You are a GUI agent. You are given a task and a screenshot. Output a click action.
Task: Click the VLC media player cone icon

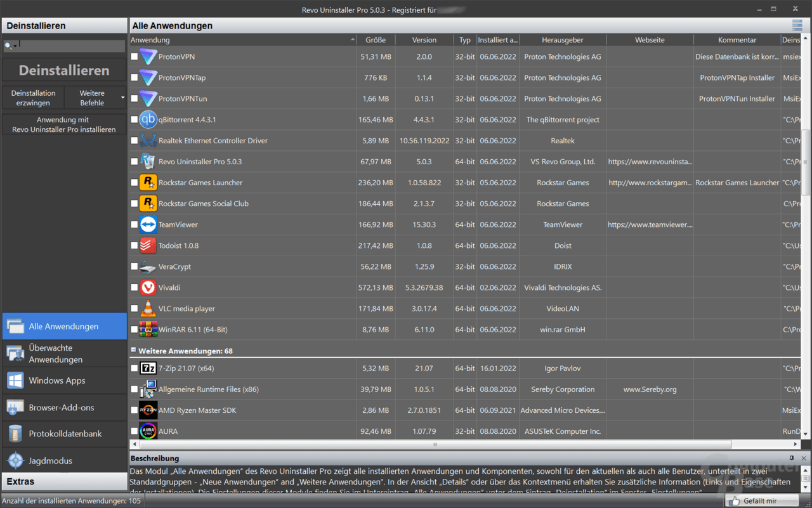(148, 308)
